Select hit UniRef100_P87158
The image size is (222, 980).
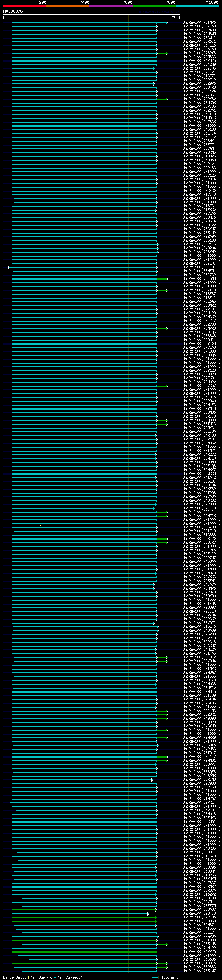click(x=199, y=26)
